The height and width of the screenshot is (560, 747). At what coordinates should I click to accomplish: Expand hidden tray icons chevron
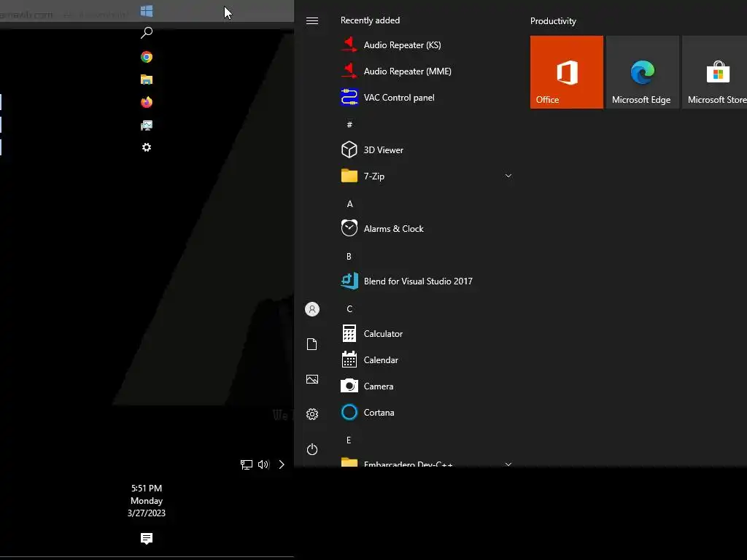click(x=282, y=464)
